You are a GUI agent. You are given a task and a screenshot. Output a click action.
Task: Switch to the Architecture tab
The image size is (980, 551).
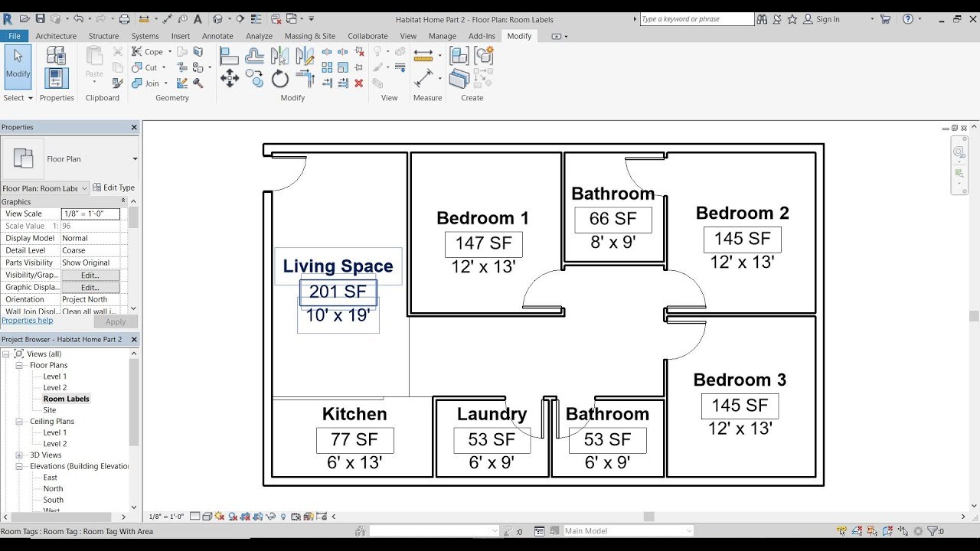pyautogui.click(x=56, y=36)
